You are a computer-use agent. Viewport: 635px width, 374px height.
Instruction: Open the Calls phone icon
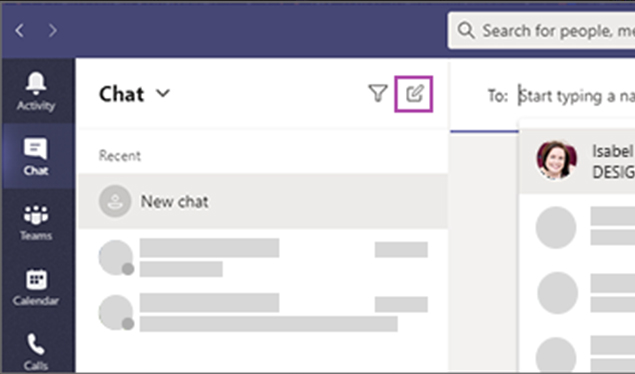(36, 351)
